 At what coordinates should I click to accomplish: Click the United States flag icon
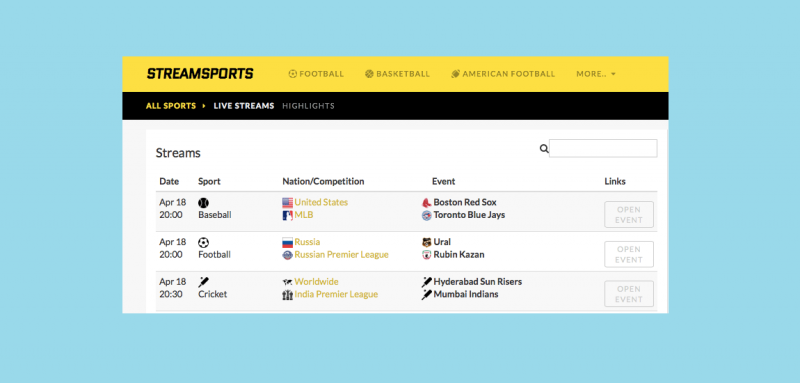288,202
